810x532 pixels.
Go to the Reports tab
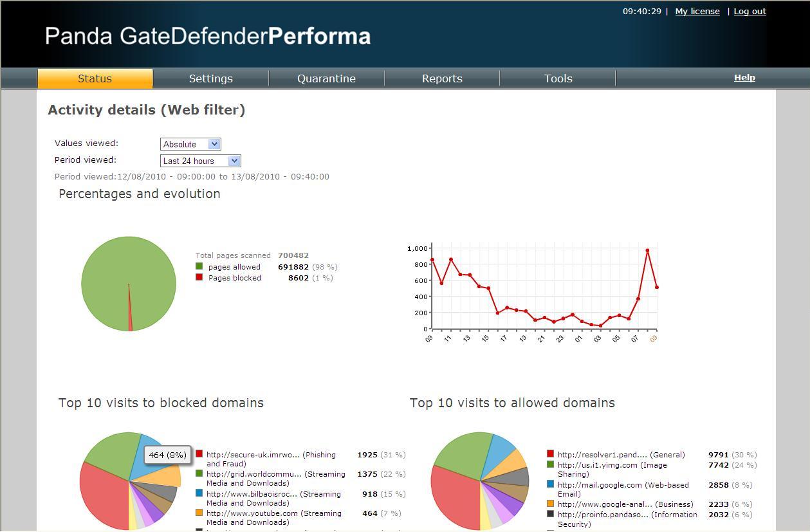click(x=442, y=78)
